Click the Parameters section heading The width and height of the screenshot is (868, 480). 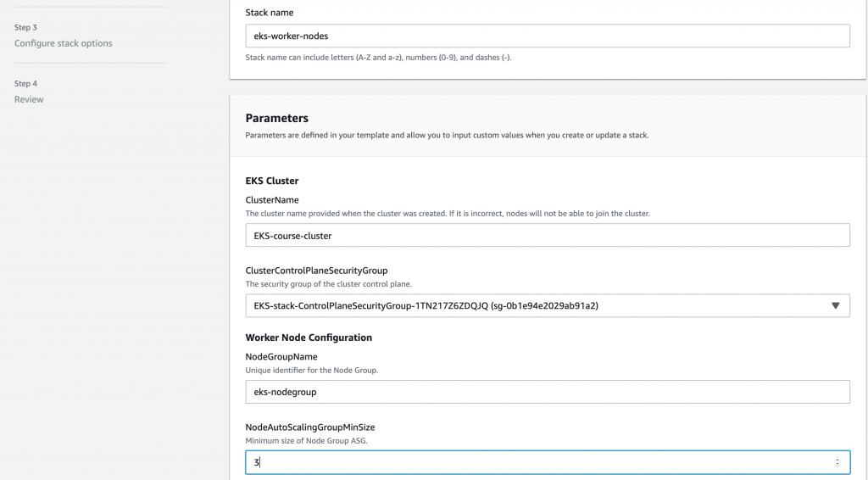(276, 118)
